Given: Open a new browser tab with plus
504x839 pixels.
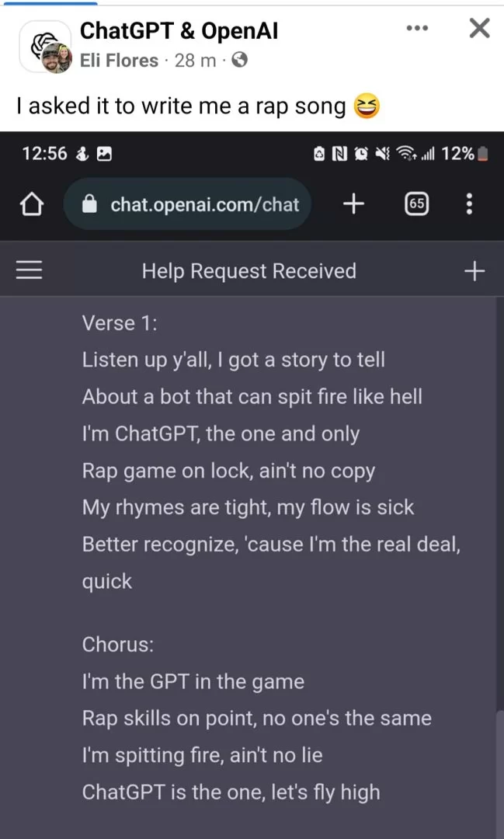Looking at the screenshot, I should (x=353, y=204).
